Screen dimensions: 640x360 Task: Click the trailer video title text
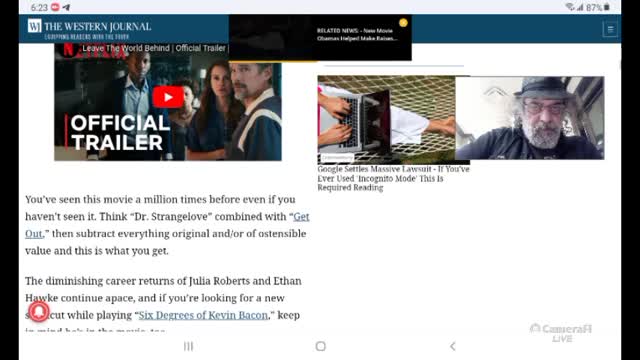154,48
